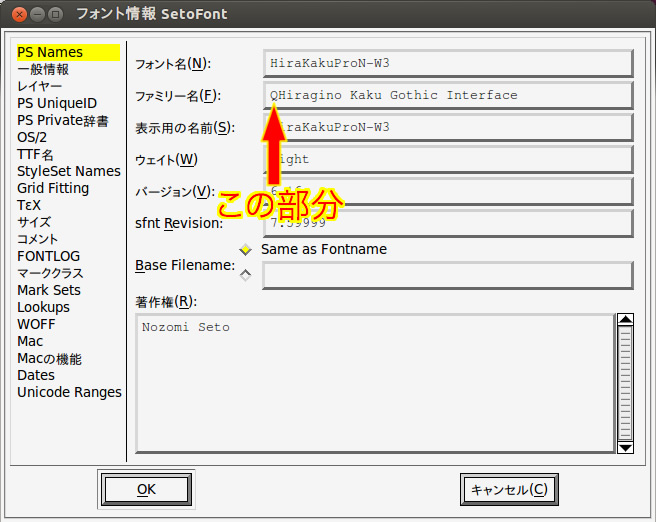Select the custom Base Filename radio option

click(x=246, y=275)
